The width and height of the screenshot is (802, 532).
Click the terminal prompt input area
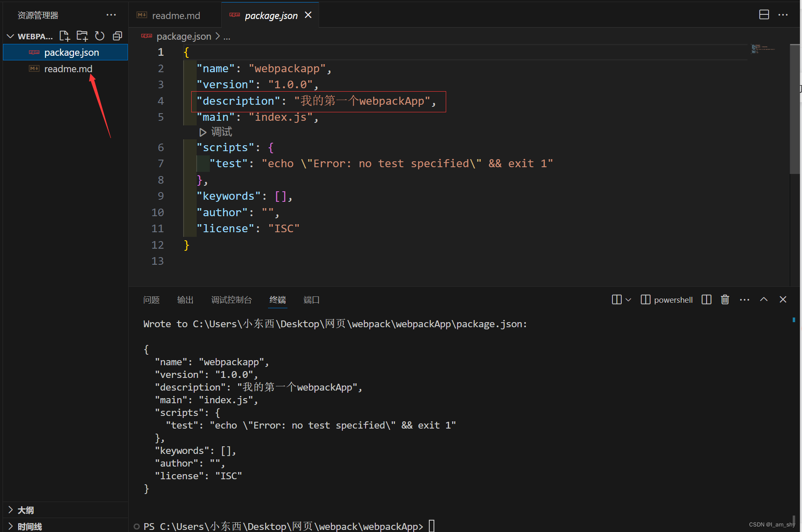point(432,526)
